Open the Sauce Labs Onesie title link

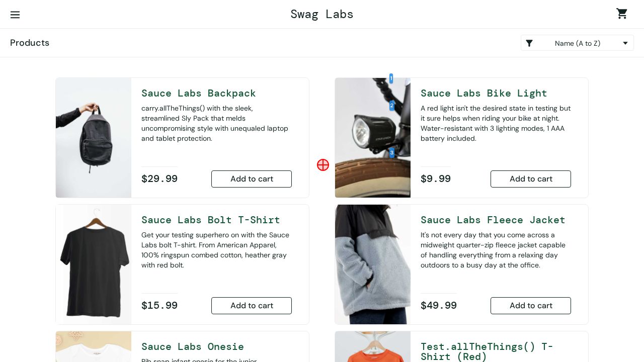193,346
